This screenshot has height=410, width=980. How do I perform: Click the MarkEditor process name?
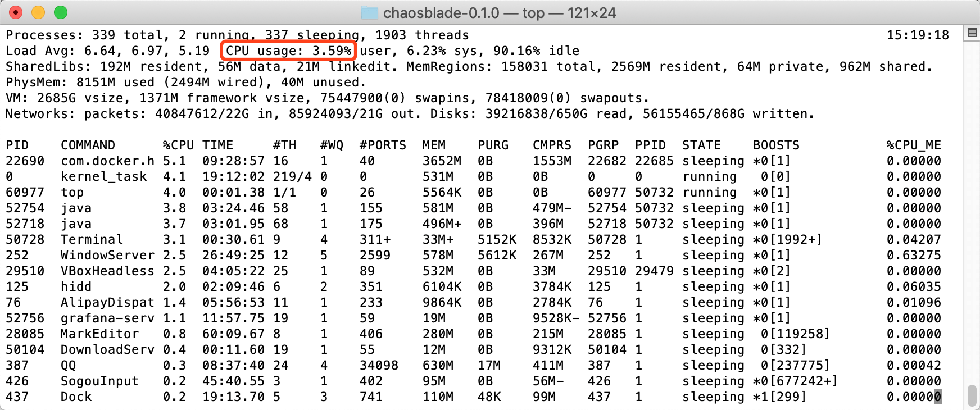99,334
